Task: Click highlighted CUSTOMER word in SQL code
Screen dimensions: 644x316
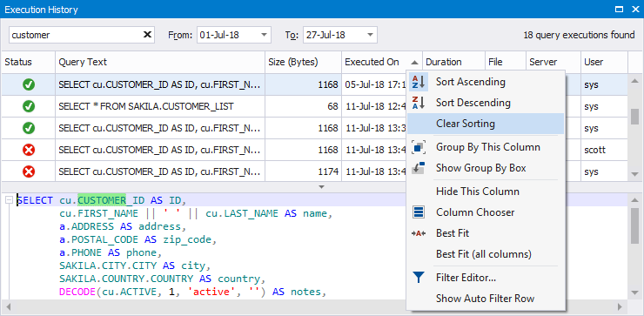Action: [x=102, y=200]
